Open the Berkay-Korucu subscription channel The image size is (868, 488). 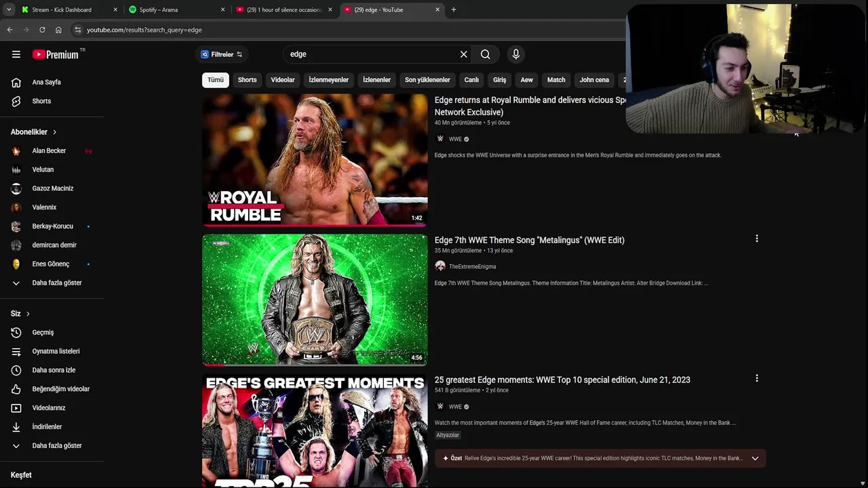(x=52, y=226)
